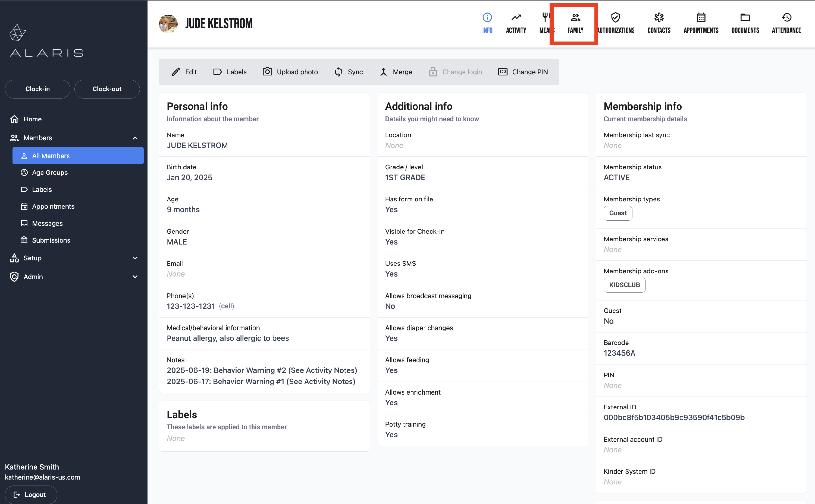
Task: Select Age Groups in the sidebar
Action: point(50,172)
